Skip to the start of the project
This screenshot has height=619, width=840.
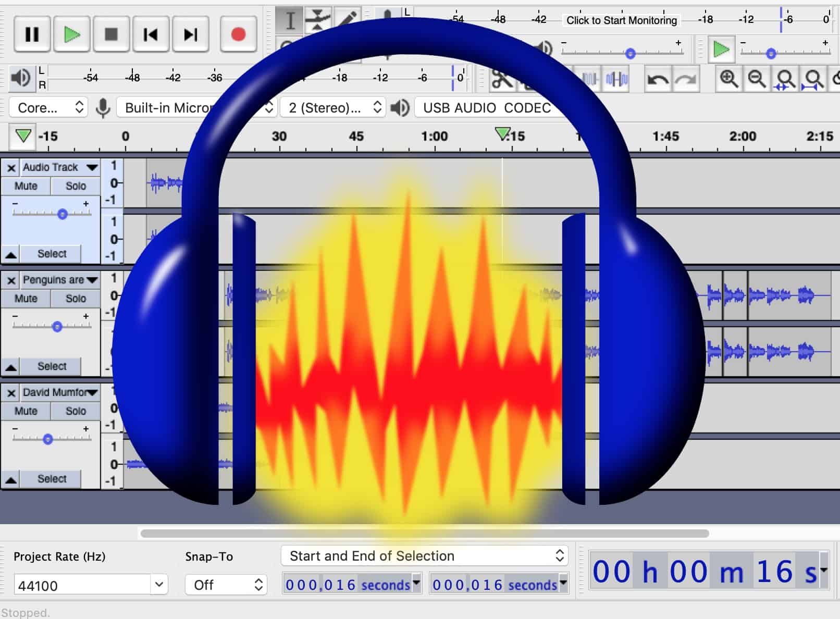point(151,34)
